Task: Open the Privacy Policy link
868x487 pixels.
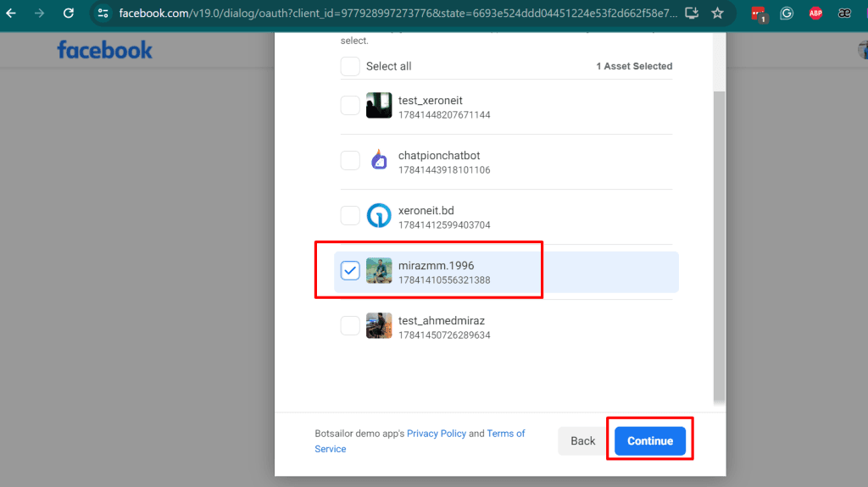Action: click(x=436, y=434)
